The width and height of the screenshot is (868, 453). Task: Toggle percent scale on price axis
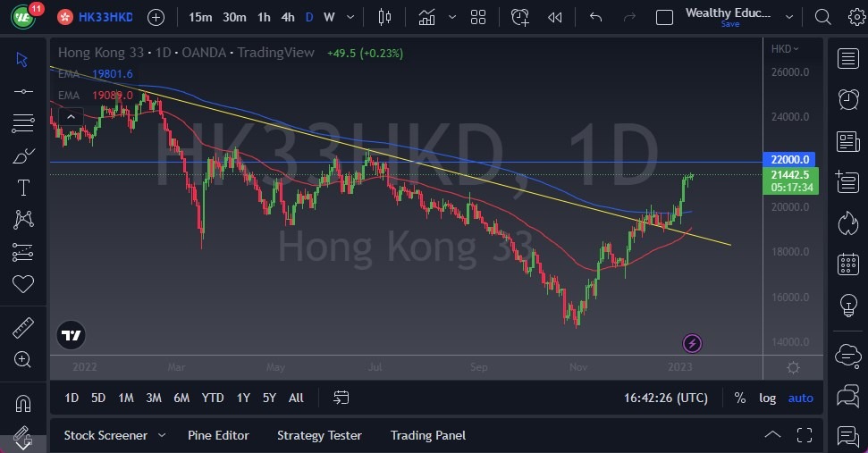pos(740,398)
